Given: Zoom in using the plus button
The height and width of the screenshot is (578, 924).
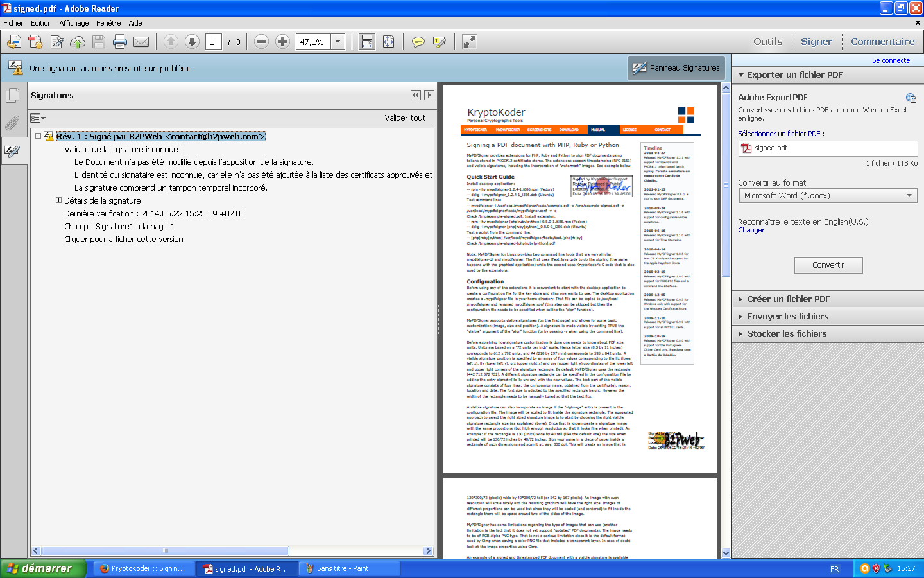Looking at the screenshot, I should coord(282,42).
